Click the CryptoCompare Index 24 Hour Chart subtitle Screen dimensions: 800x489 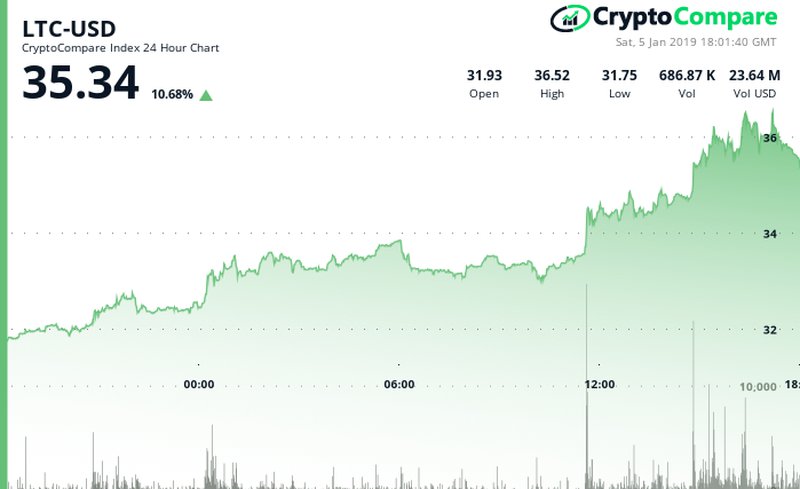[x=121, y=48]
